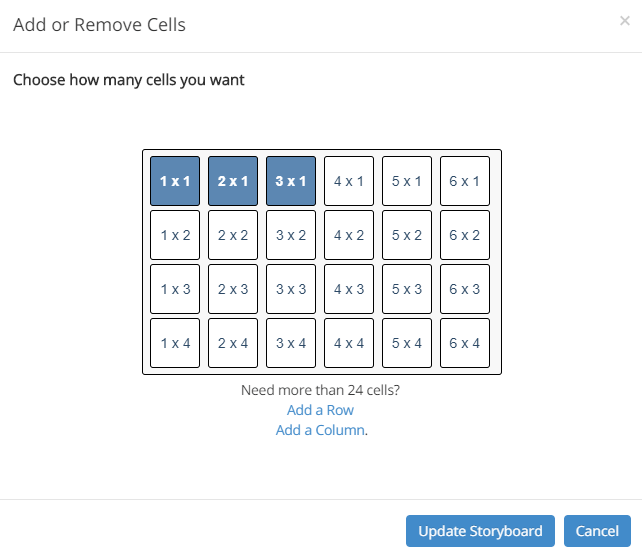Image resolution: width=642 pixels, height=559 pixels.
Task: Click the Add a Row link
Action: [x=320, y=410]
